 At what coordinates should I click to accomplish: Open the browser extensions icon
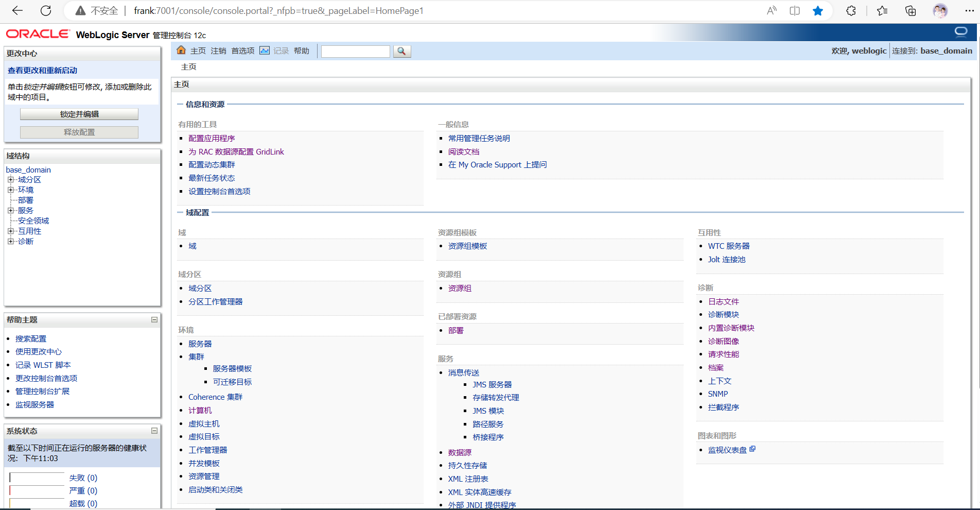tap(851, 11)
